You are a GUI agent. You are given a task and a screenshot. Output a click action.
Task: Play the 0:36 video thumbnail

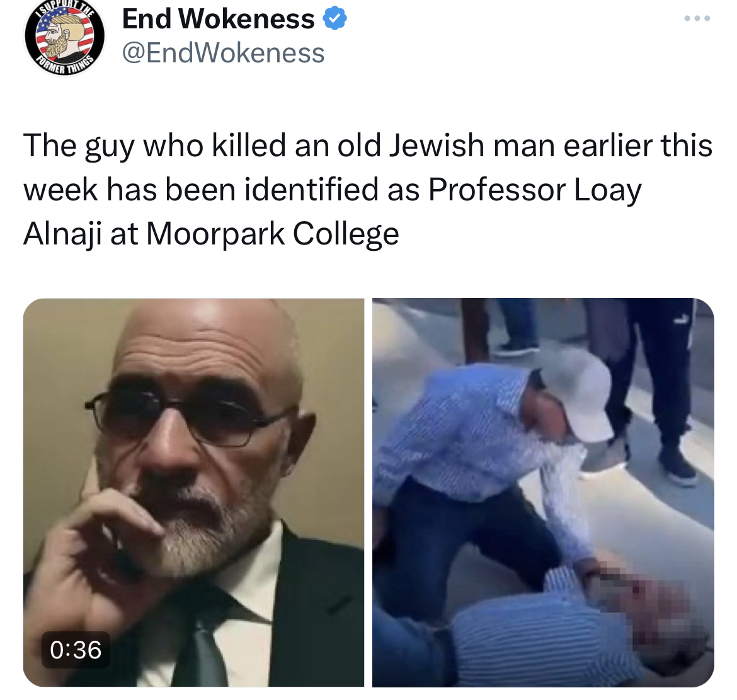(193, 492)
